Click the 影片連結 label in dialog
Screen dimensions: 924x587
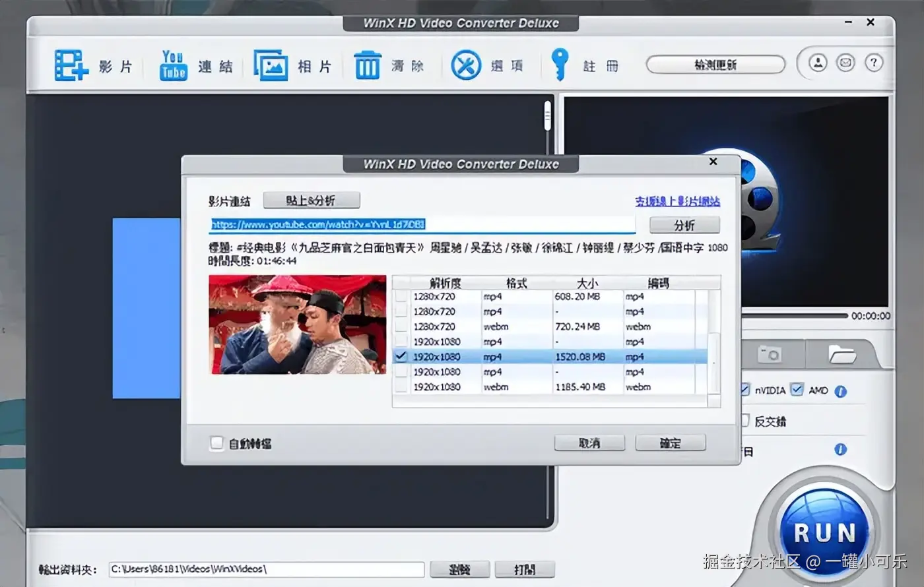[x=230, y=201]
